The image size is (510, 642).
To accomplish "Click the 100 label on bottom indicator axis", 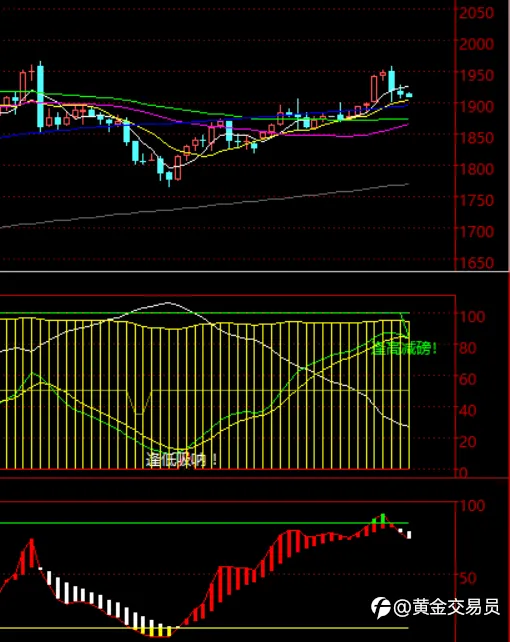I will click(x=472, y=506).
